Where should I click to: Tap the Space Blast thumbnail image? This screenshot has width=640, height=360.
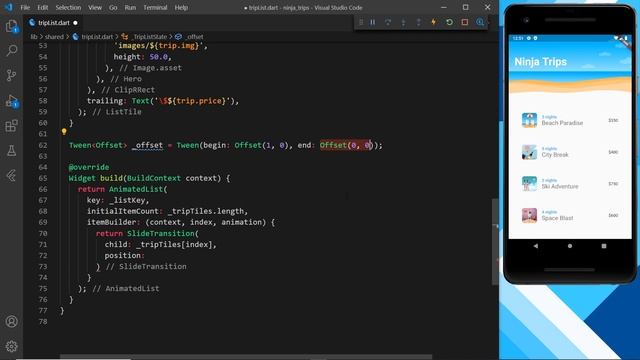529,216
